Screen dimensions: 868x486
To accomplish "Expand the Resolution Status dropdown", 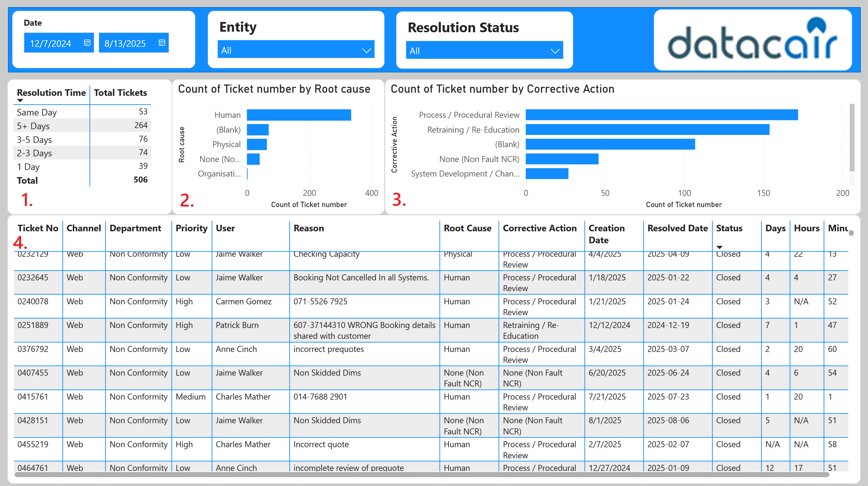I will coord(555,51).
